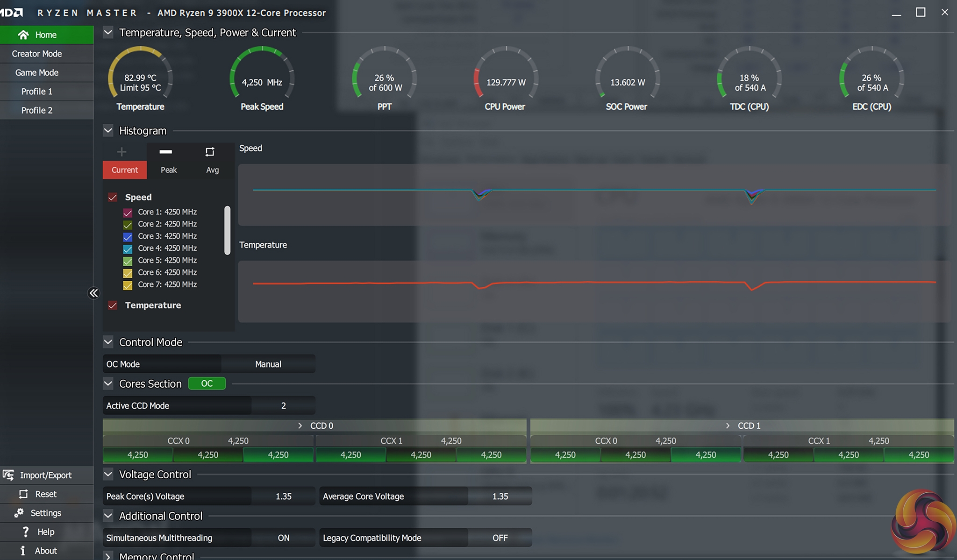Click the Home house icon in sidebar
This screenshot has width=957, height=560.
click(x=23, y=35)
